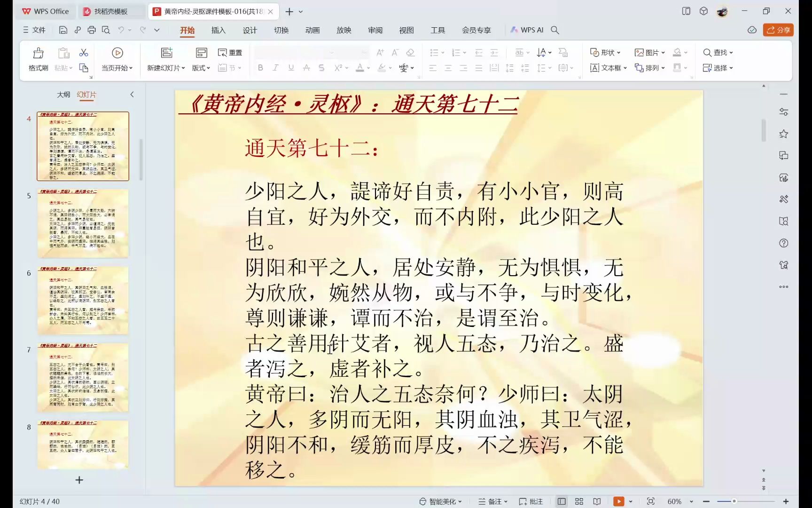
Task: Click the help question mark in right sidebar
Action: click(x=783, y=243)
